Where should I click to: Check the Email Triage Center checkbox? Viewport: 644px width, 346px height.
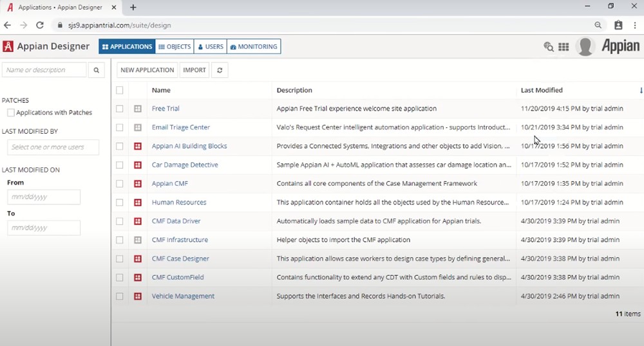[120, 127]
